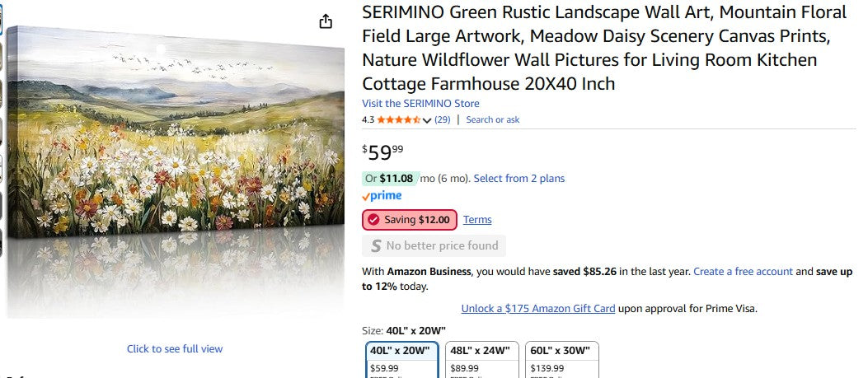The image size is (868, 378).
Task: Choose the 48L" x 24W" size option
Action: (x=482, y=359)
